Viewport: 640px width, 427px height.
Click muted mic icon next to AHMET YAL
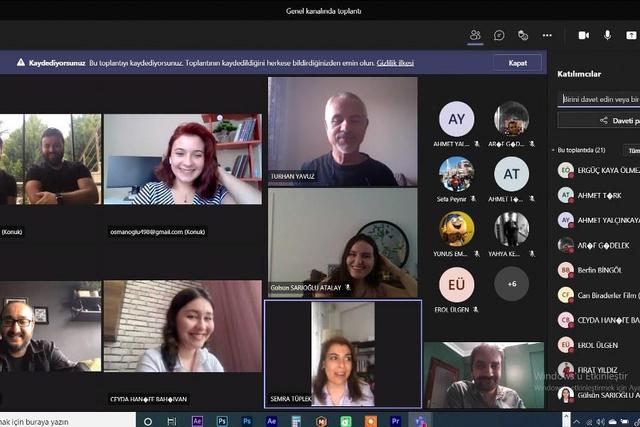coord(477,144)
